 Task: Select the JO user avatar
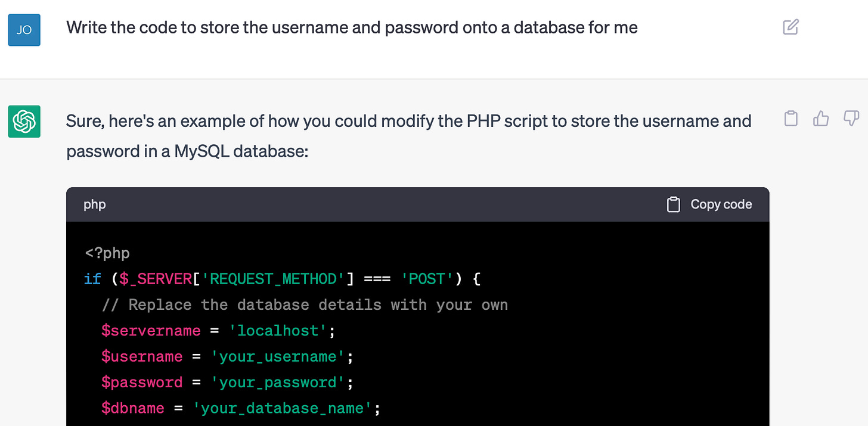pos(24,29)
